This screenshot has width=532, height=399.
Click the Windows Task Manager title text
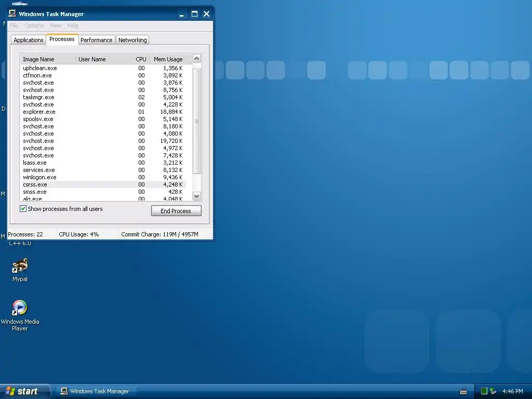pyautogui.click(x=51, y=14)
